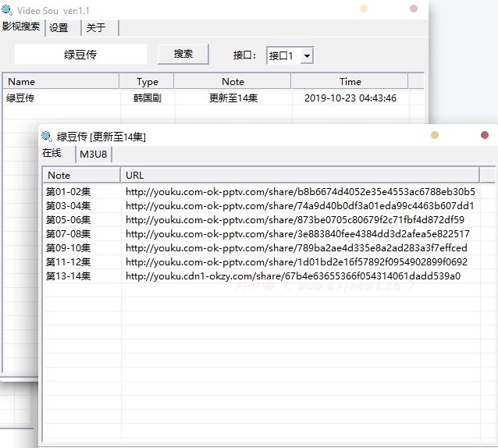Select the 绿豆传 result row name
The height and width of the screenshot is (448, 498).
point(20,98)
